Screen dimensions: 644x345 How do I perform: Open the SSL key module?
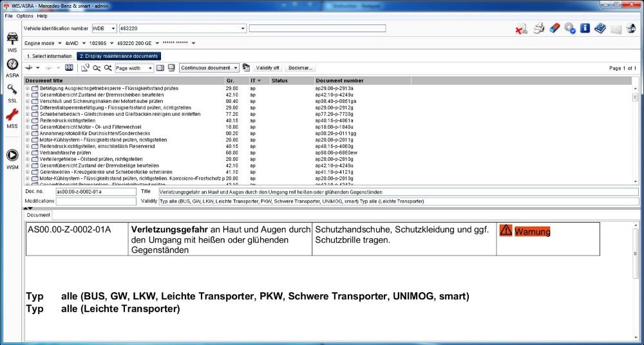click(x=12, y=93)
